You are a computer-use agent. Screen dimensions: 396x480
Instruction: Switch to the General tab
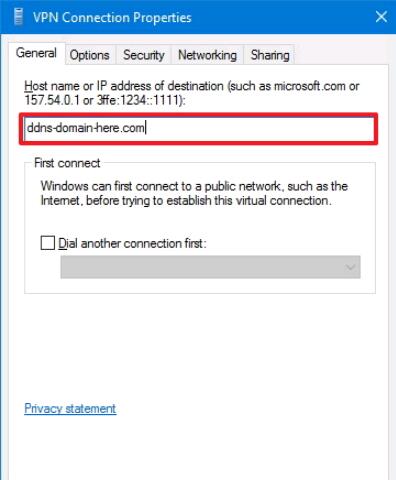(36, 53)
